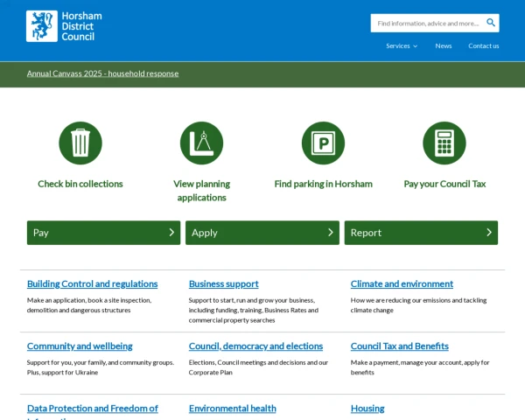
Task: Click 'Make a payment, manage your account' description
Action: (420, 367)
